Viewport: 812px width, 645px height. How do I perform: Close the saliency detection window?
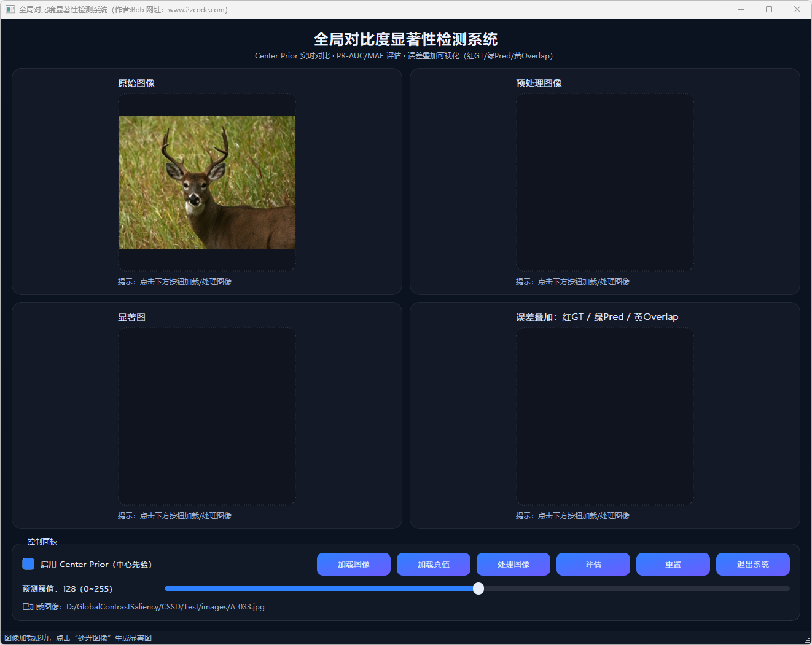coord(797,9)
